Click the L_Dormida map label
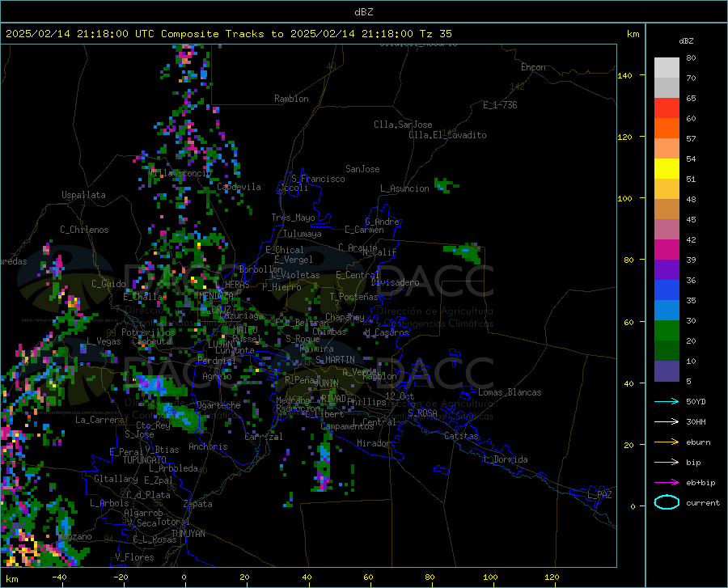 (x=505, y=459)
